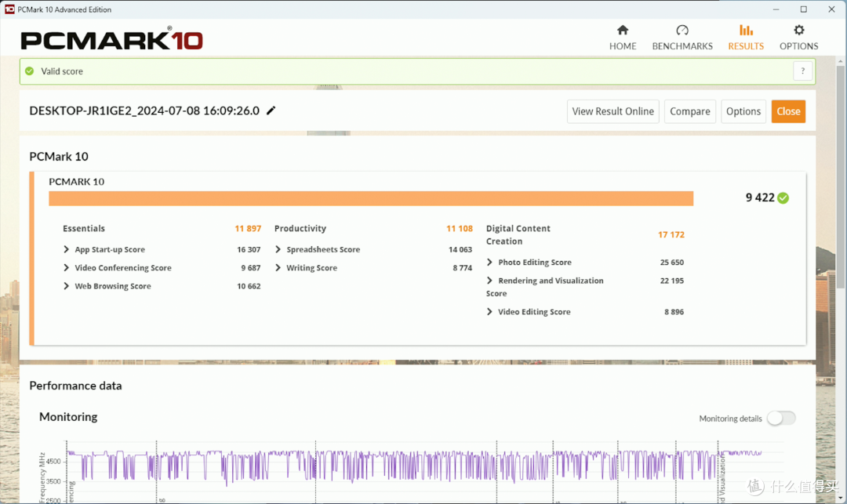The image size is (847, 504).
Task: Click View Result Online button
Action: click(x=613, y=111)
